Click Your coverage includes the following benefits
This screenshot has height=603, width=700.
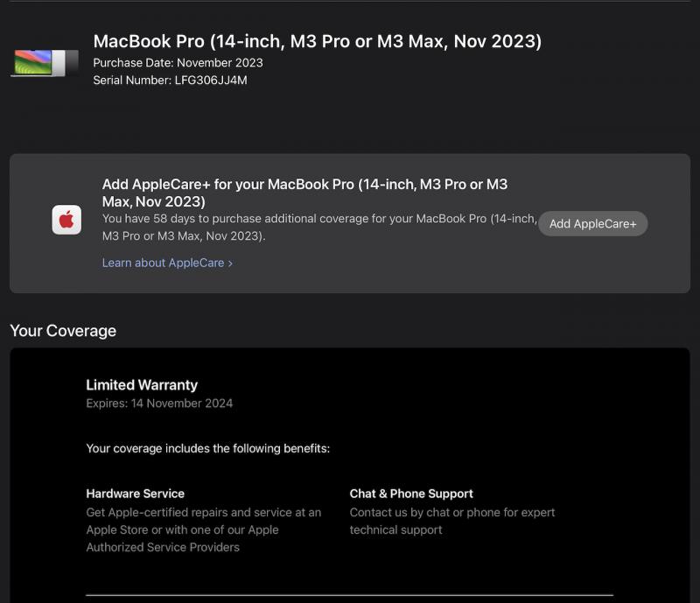[x=208, y=448]
